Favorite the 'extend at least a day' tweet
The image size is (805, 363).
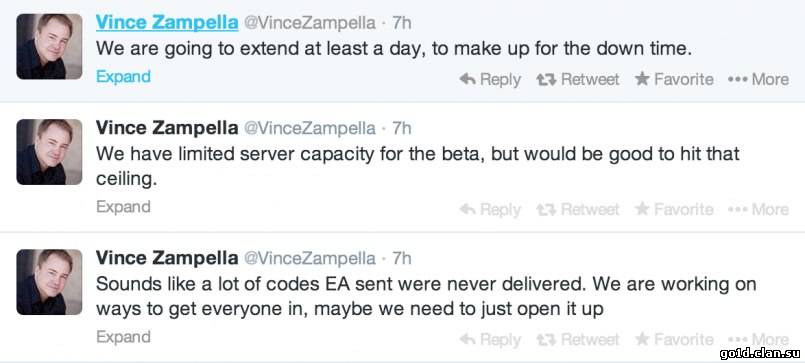[x=674, y=79]
